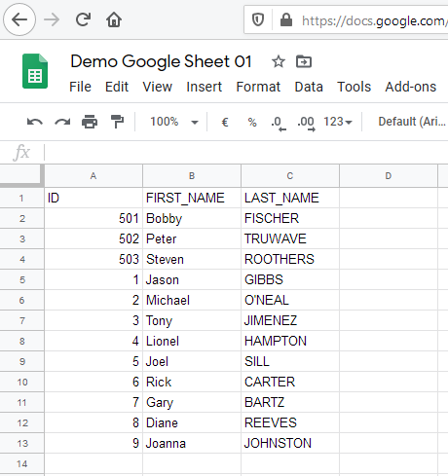Image resolution: width=448 pixels, height=476 pixels.
Task: Click the browser back arrow button
Action: [19, 19]
